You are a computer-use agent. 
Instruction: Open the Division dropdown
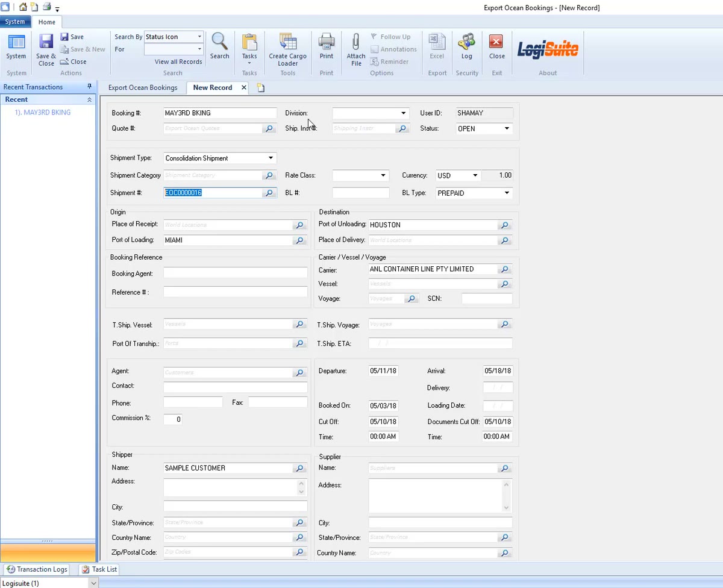(x=403, y=113)
